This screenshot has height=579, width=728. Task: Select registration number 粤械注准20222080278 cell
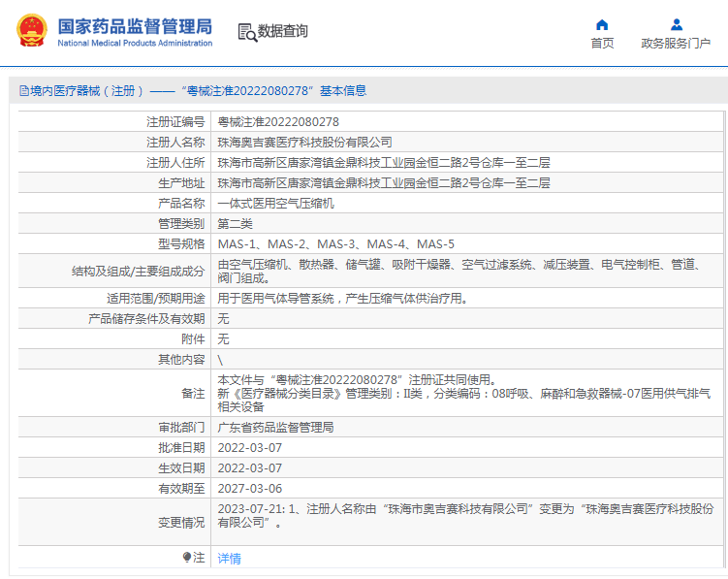[x=278, y=122]
